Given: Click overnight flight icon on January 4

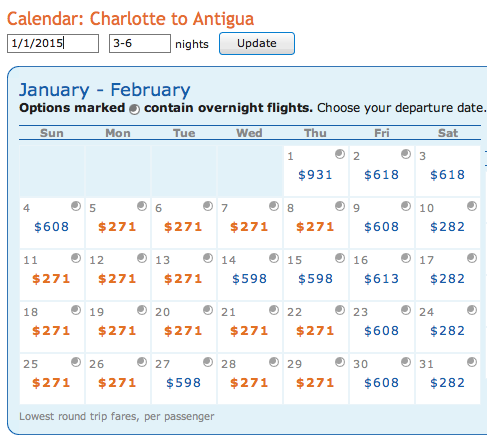Looking at the screenshot, I should point(76,206).
